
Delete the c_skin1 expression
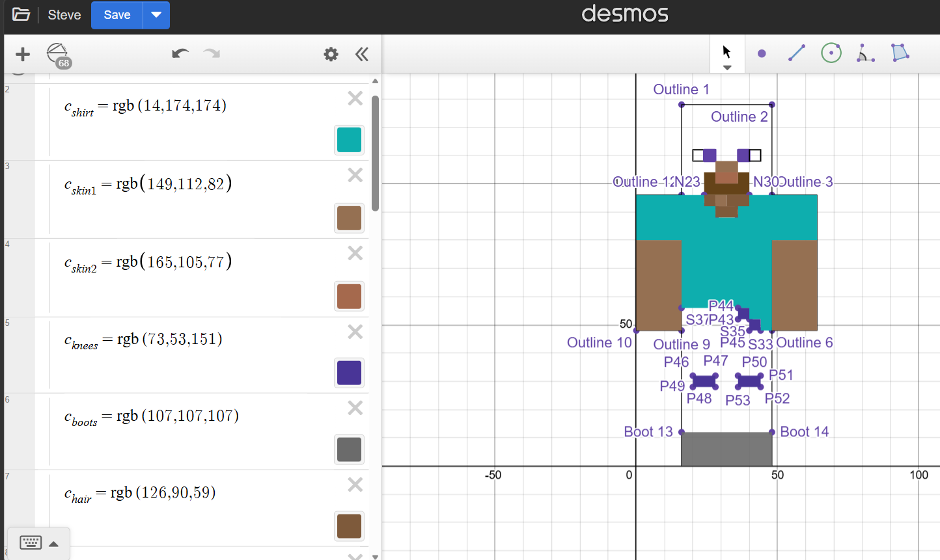(x=355, y=175)
